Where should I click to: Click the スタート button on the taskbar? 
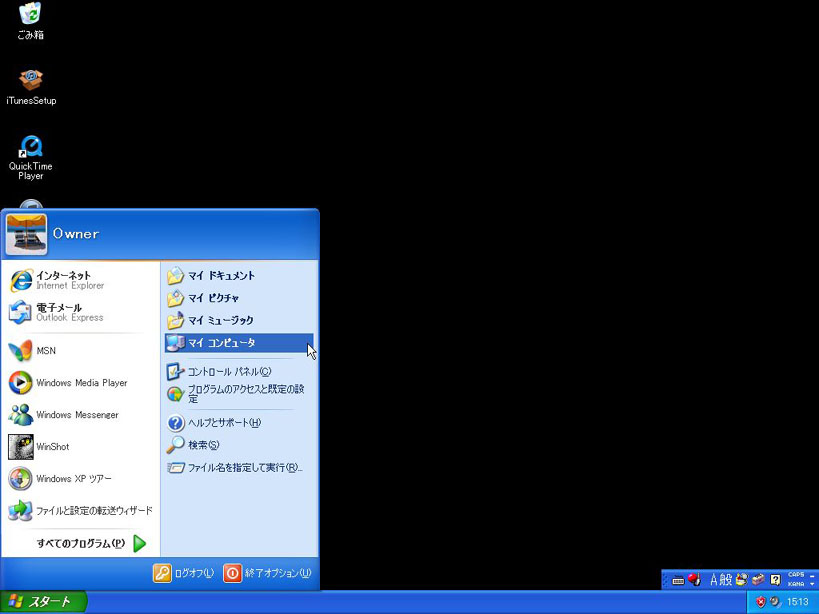43,602
